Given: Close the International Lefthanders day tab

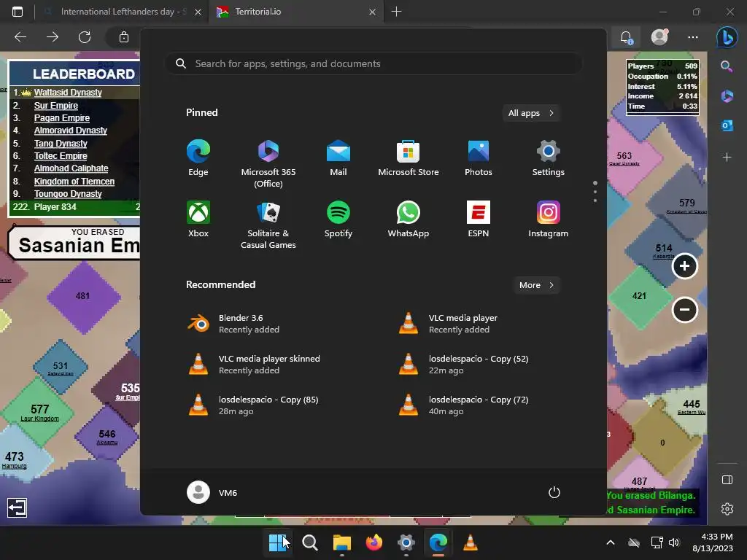Looking at the screenshot, I should tap(198, 12).
